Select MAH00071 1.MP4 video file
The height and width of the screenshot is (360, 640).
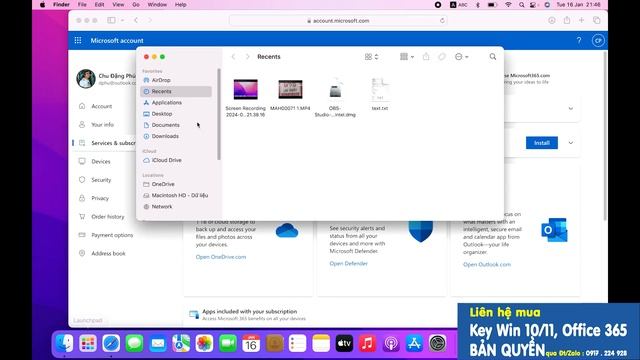[290, 89]
